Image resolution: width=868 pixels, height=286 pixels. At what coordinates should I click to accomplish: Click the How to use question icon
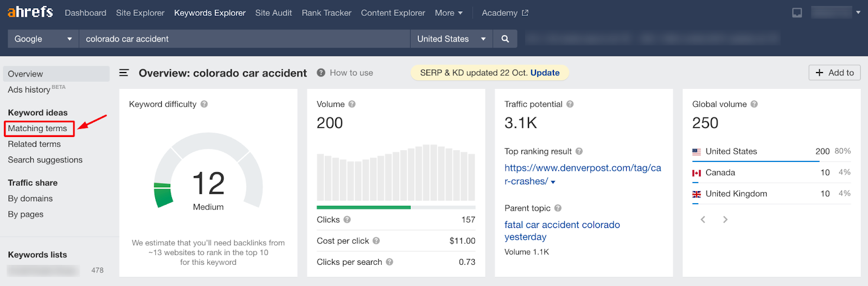point(321,73)
